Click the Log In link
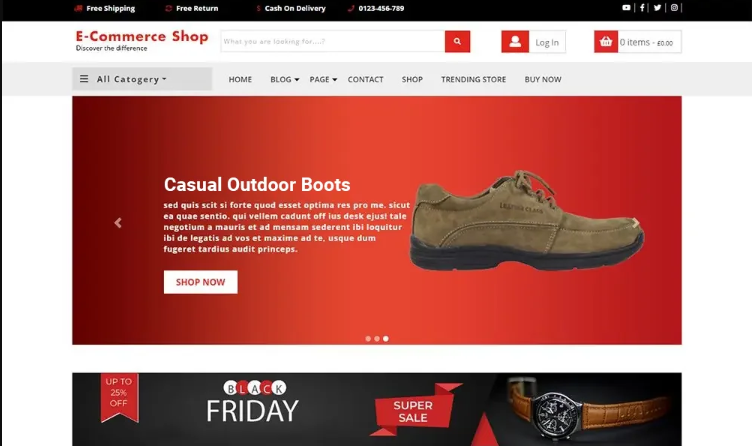This screenshot has width=752, height=446. (547, 42)
